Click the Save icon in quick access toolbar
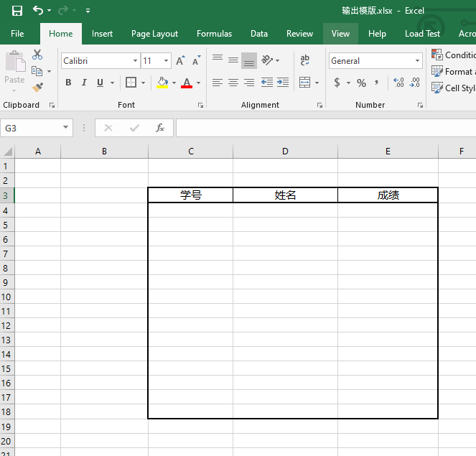 [x=17, y=11]
